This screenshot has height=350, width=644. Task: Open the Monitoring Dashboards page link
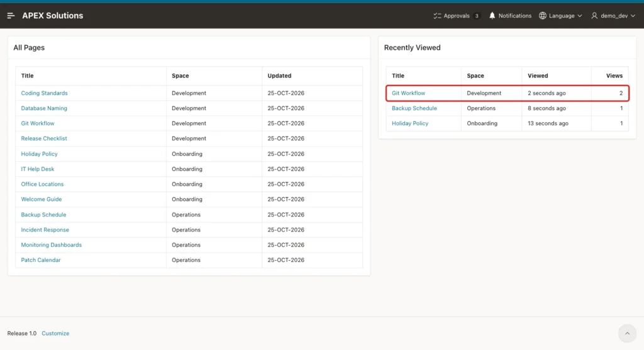coord(52,245)
